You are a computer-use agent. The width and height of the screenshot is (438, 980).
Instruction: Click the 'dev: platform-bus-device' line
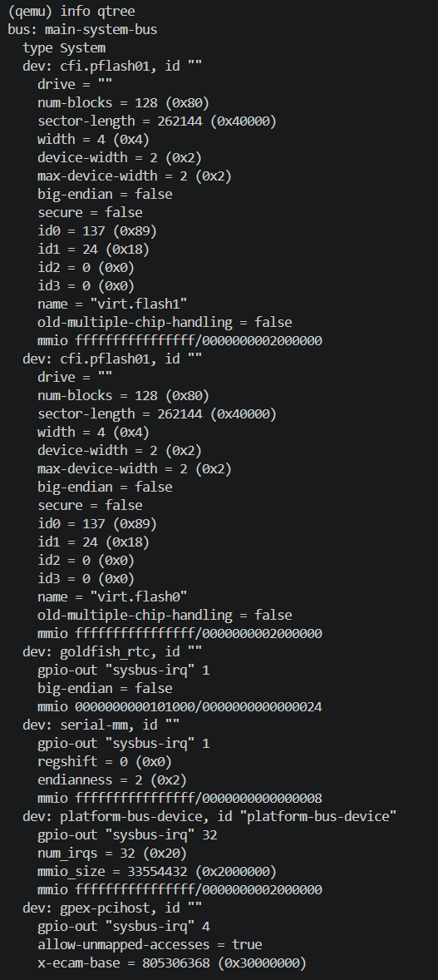point(210,815)
